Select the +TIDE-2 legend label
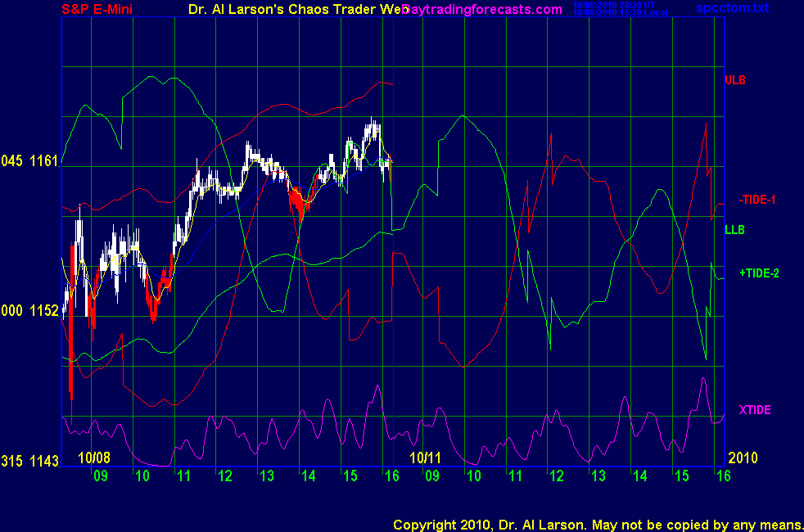The height and width of the screenshot is (532, 804). (758, 273)
